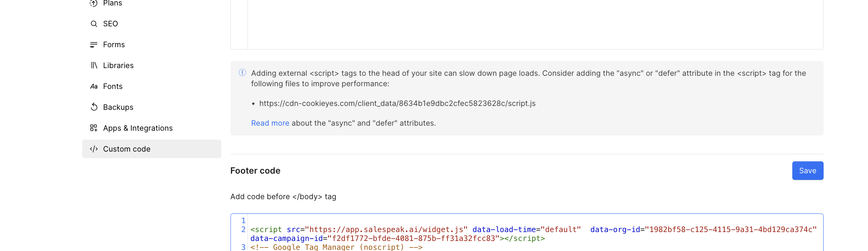The height and width of the screenshot is (251, 868).
Task: Click the data-load-time attribute in editor
Action: click(x=504, y=230)
